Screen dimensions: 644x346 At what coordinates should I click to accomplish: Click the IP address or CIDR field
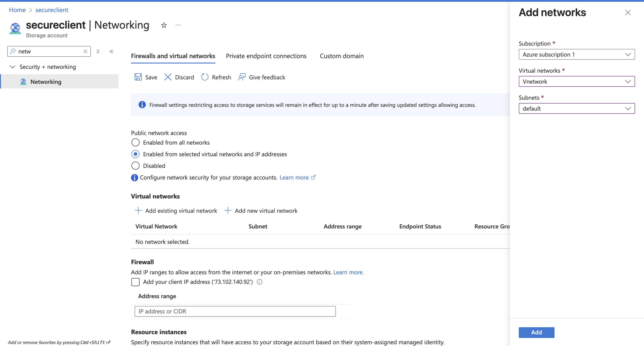pyautogui.click(x=235, y=311)
